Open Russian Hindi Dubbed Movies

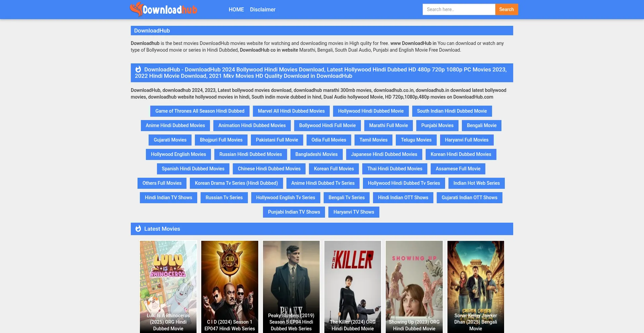pyautogui.click(x=251, y=154)
